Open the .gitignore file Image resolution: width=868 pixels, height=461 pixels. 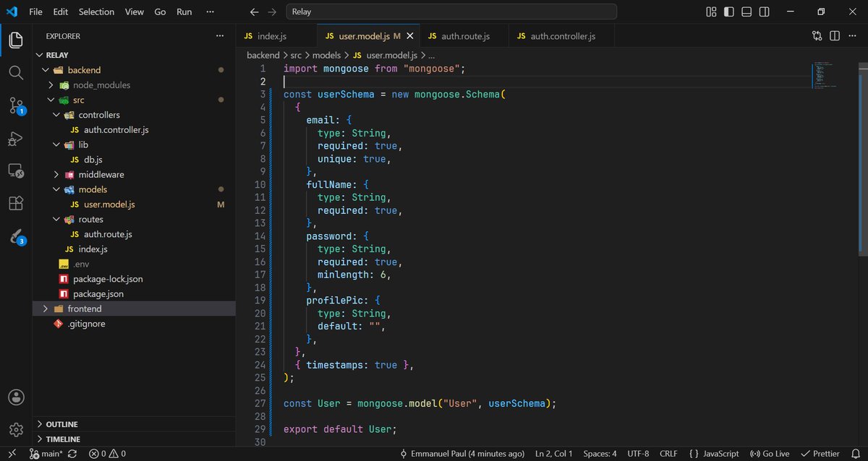[134, 324]
